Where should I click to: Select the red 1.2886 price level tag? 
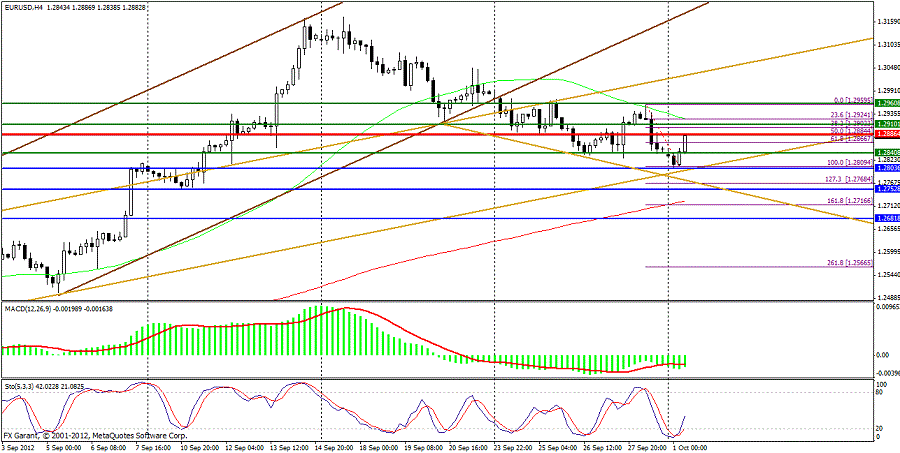(887, 133)
